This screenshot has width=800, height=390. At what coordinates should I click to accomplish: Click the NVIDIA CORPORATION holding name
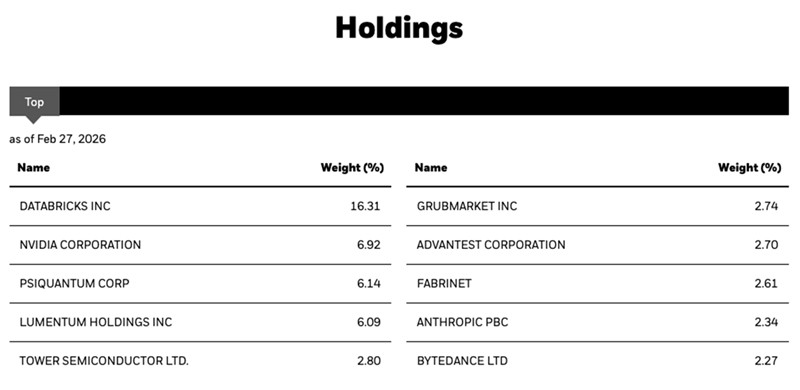pyautogui.click(x=80, y=245)
